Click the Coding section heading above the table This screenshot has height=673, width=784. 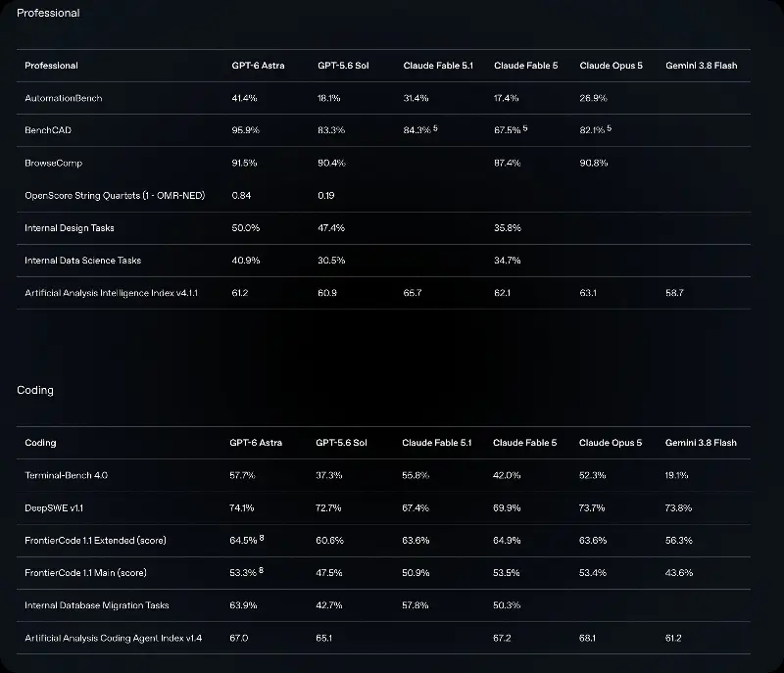(x=35, y=390)
